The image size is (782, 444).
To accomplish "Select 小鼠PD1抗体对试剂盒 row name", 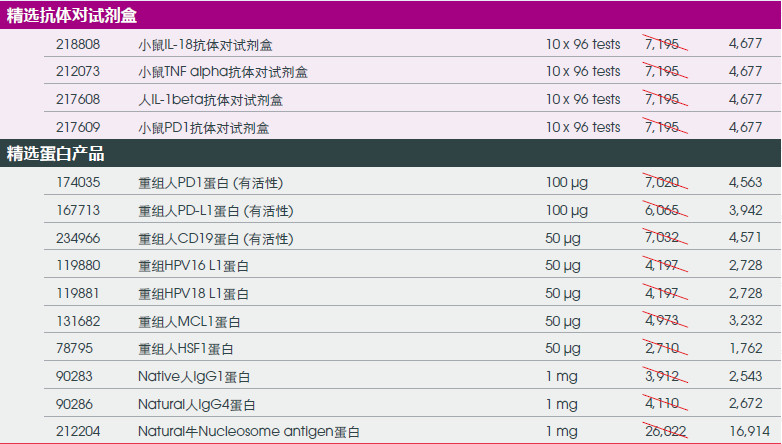I will click(203, 128).
